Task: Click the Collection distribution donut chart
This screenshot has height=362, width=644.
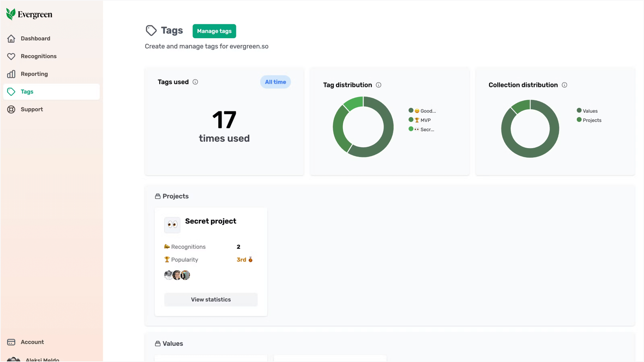Action: (530, 129)
